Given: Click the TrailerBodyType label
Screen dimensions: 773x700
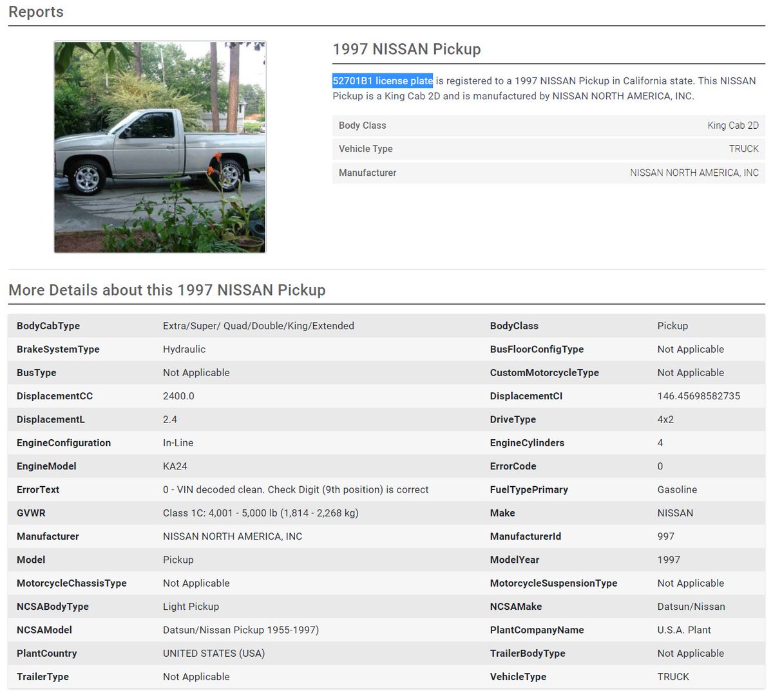Looking at the screenshot, I should (x=528, y=654).
